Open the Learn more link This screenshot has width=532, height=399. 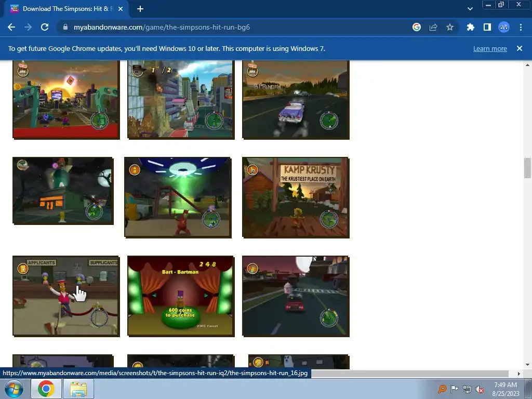click(490, 48)
